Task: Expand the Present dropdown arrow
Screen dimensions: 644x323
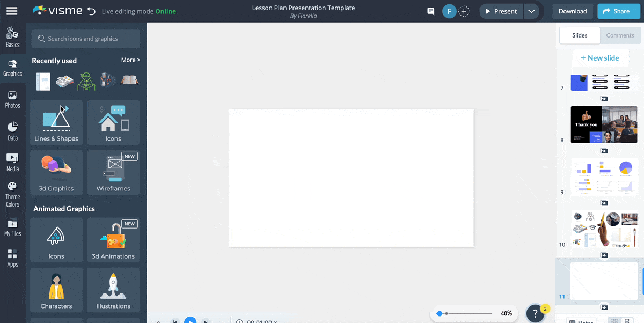Action: (531, 11)
